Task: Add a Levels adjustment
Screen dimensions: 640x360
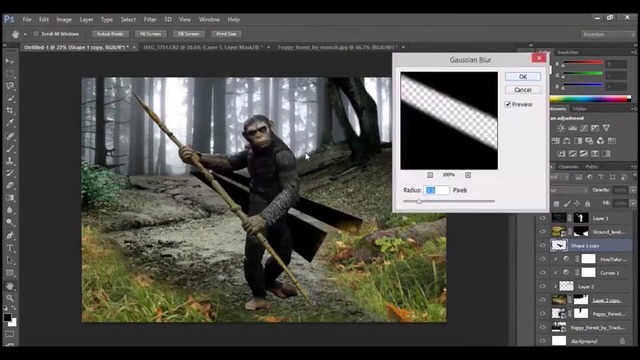Action: 573,128
